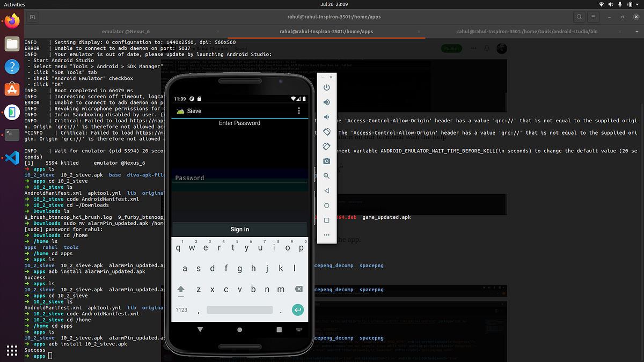Viewport: 644px width, 362px height.
Task: Click the Password input field
Action: point(239,177)
